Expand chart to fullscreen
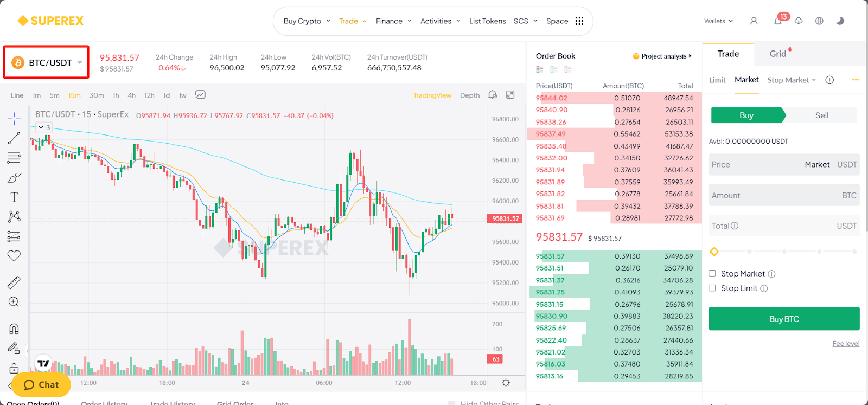868x405 pixels. (510, 95)
